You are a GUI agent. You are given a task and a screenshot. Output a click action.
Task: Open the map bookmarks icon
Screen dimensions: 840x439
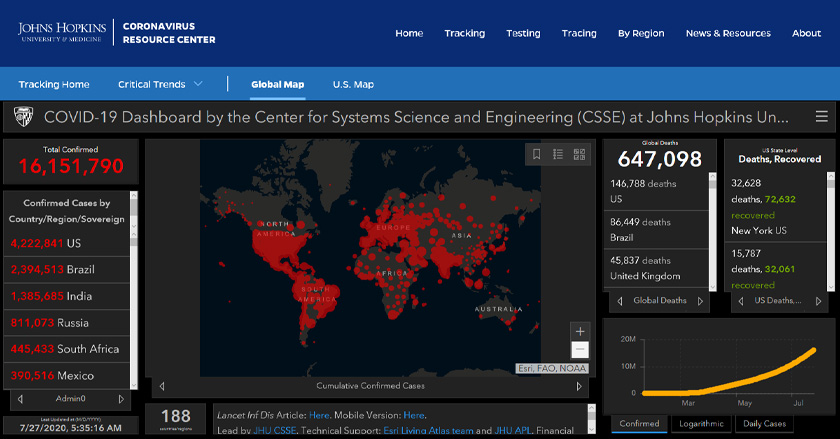pyautogui.click(x=537, y=154)
